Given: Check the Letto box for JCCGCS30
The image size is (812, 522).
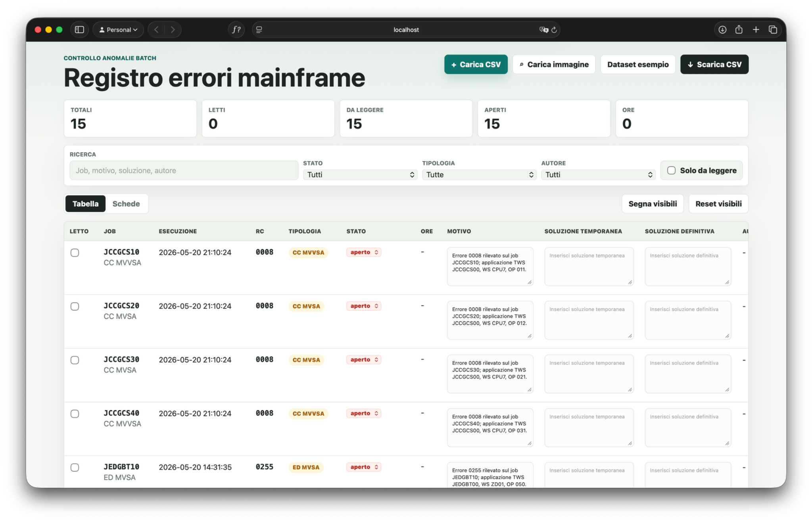Looking at the screenshot, I should coord(75,360).
